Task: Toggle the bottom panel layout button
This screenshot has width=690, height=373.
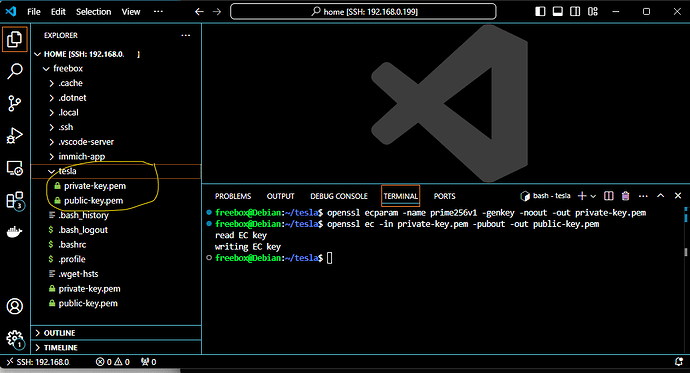Action: [558, 11]
